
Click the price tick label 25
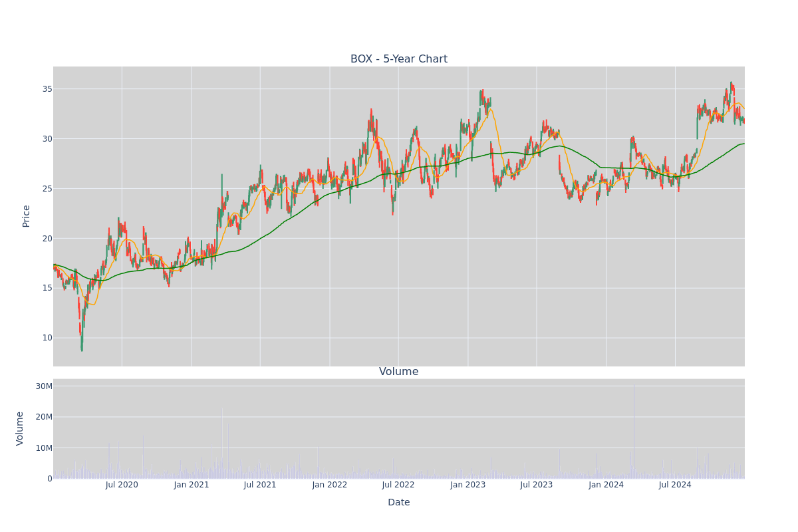(47, 188)
